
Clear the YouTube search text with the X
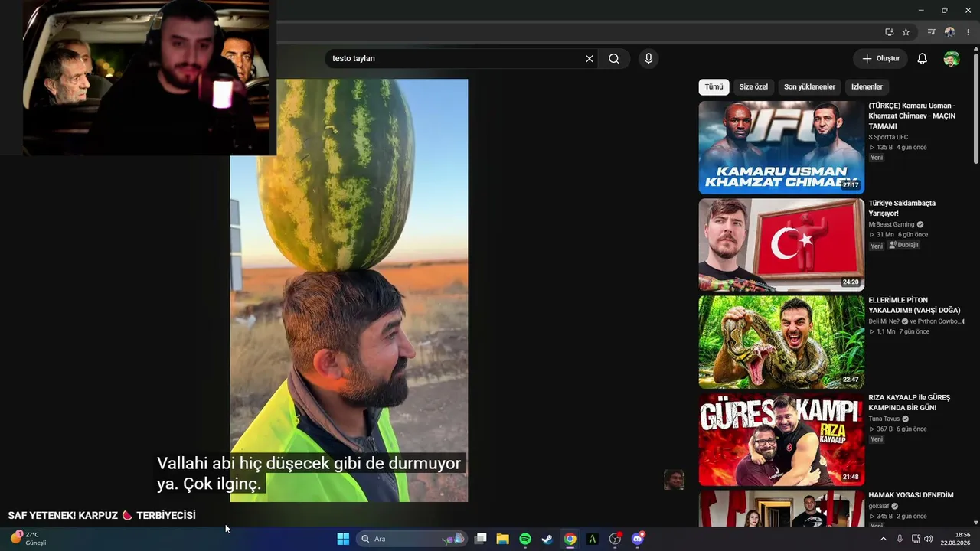[590, 59]
